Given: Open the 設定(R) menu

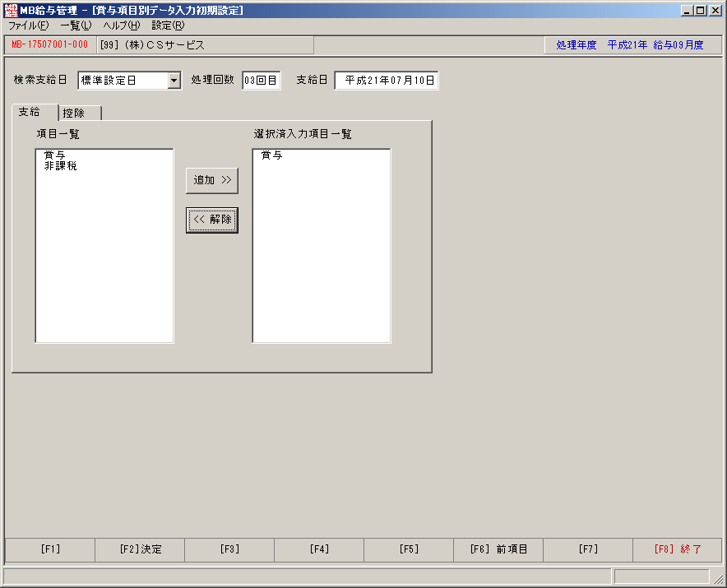Looking at the screenshot, I should (168, 25).
